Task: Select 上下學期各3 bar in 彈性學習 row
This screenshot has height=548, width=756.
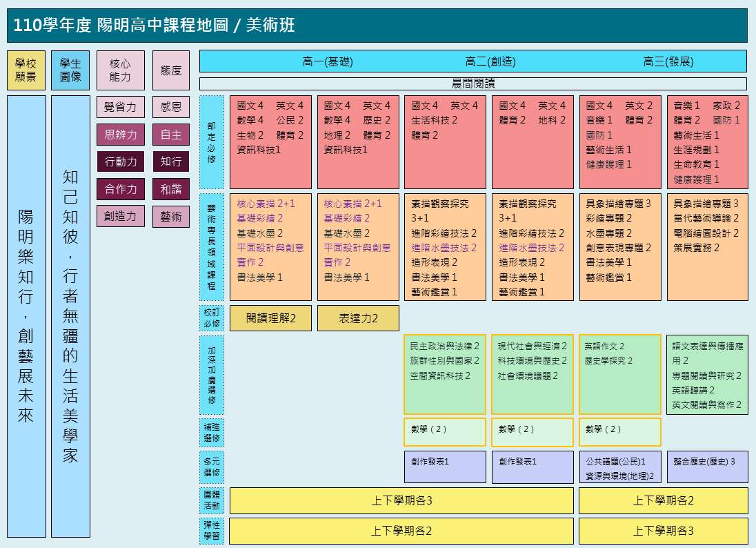Action: coord(664,531)
